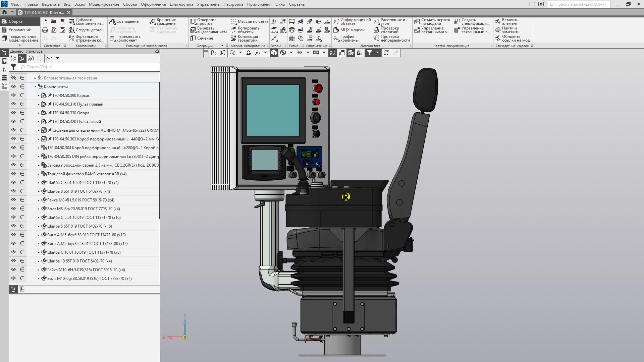The height and width of the screenshot is (362, 644).
Task: Expand the Вспомогательная геометрия node
Action: (35, 78)
